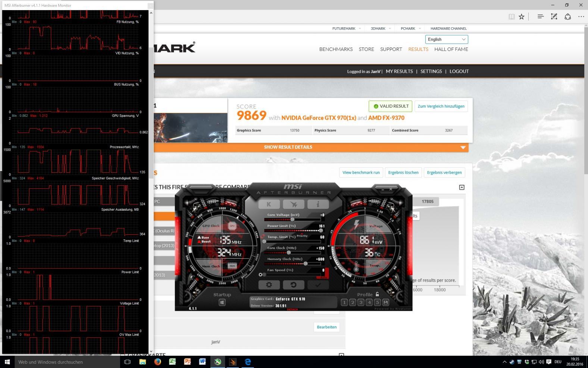The image size is (588, 368).
Task: Open Edge web note pen icon
Action: click(x=554, y=16)
